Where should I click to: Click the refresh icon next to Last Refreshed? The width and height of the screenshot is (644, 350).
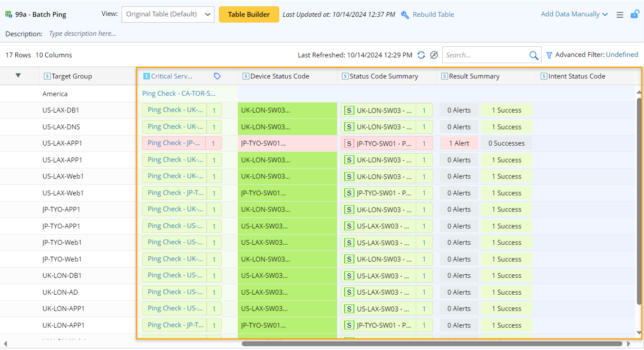[421, 55]
